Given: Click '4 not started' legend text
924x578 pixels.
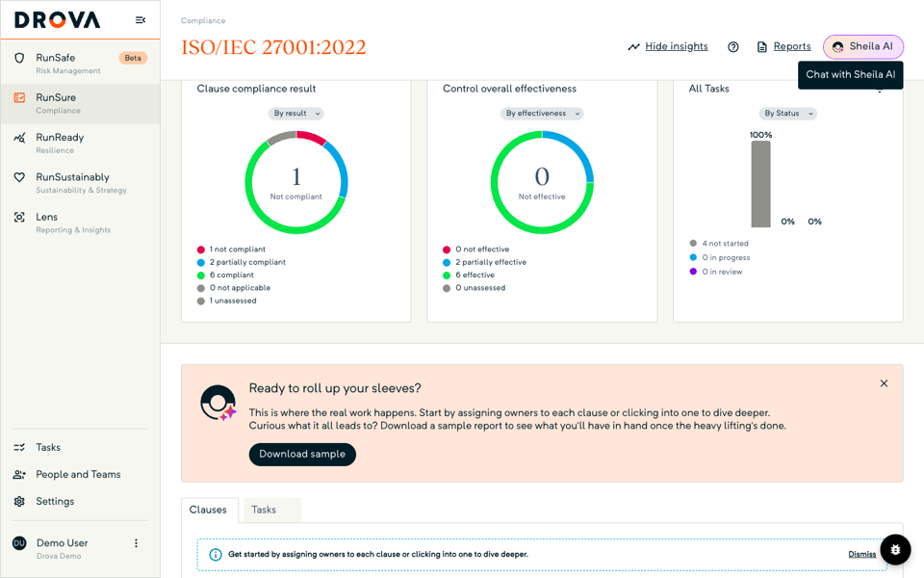Looking at the screenshot, I should coord(726,244).
